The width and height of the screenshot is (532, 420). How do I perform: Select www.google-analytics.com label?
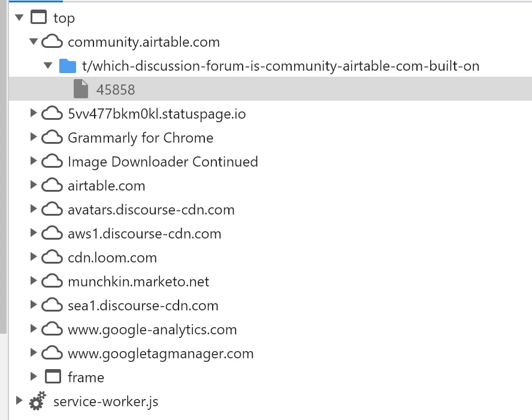[152, 330]
